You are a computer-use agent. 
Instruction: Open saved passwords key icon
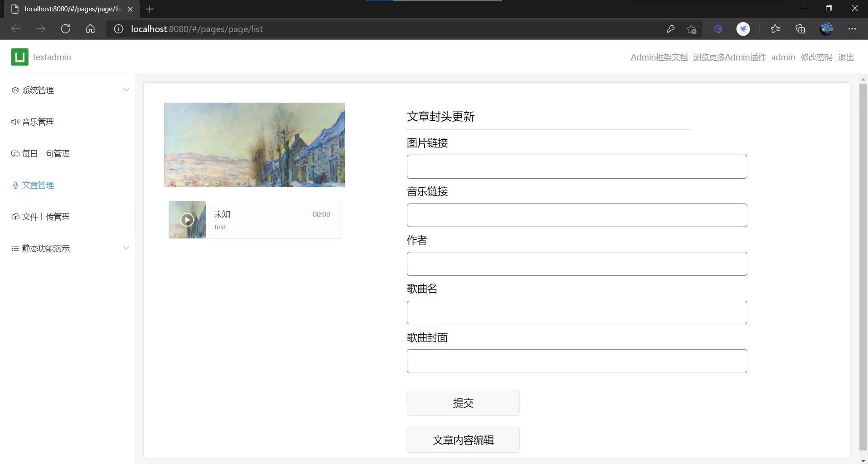pos(671,29)
